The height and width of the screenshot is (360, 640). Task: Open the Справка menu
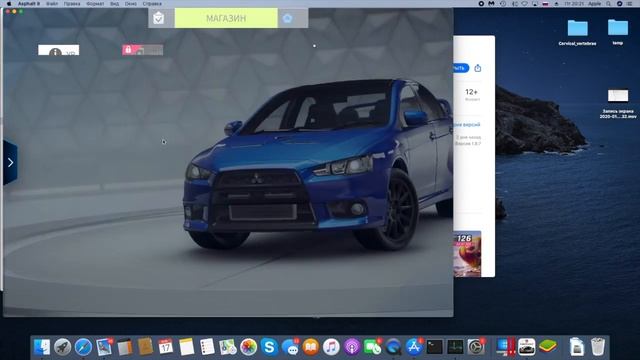[x=152, y=4]
